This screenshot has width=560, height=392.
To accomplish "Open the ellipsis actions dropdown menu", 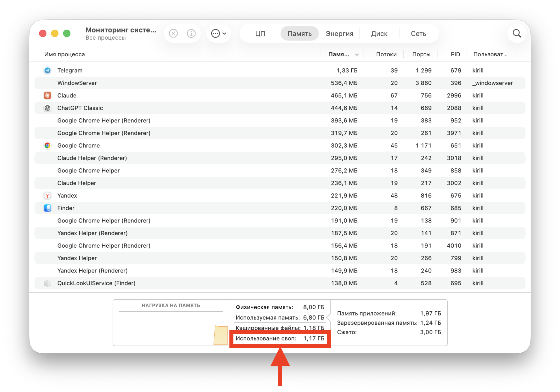I will point(218,33).
